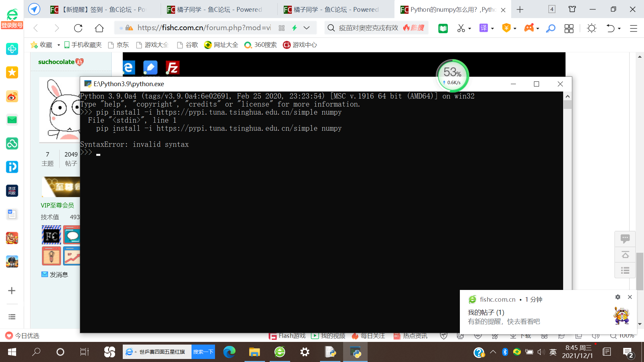Open the browser hamburger menu

tap(633, 28)
